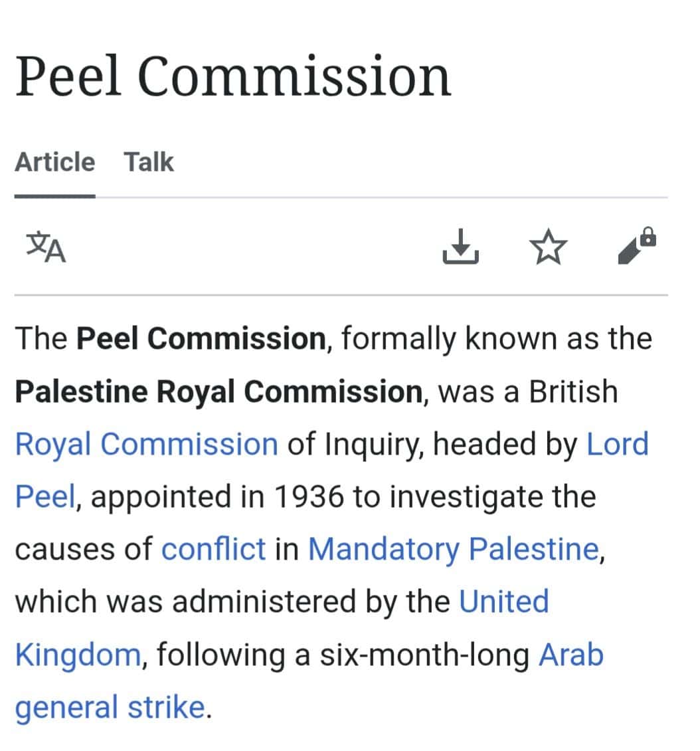Click the year 1936 in the paragraph
This screenshot has height=751, width=700.
(x=309, y=496)
